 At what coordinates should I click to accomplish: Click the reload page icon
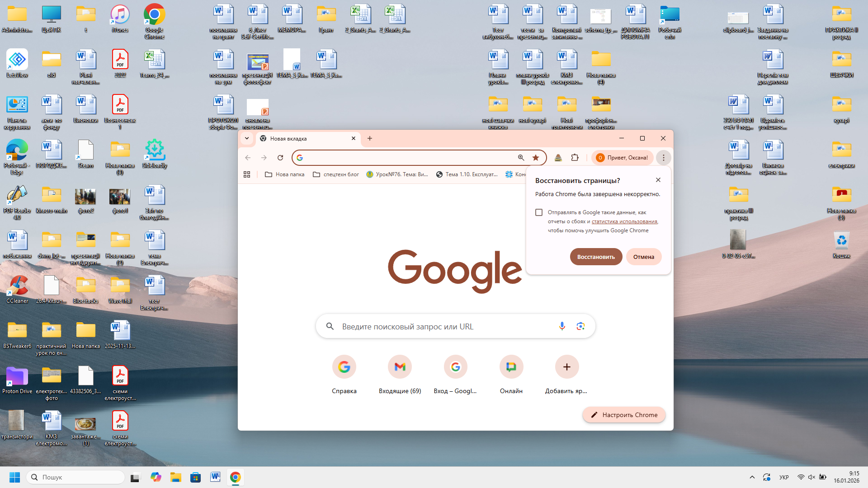click(x=280, y=158)
